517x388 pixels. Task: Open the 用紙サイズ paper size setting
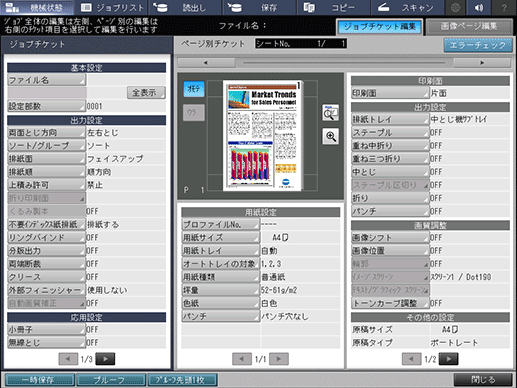coord(220,237)
